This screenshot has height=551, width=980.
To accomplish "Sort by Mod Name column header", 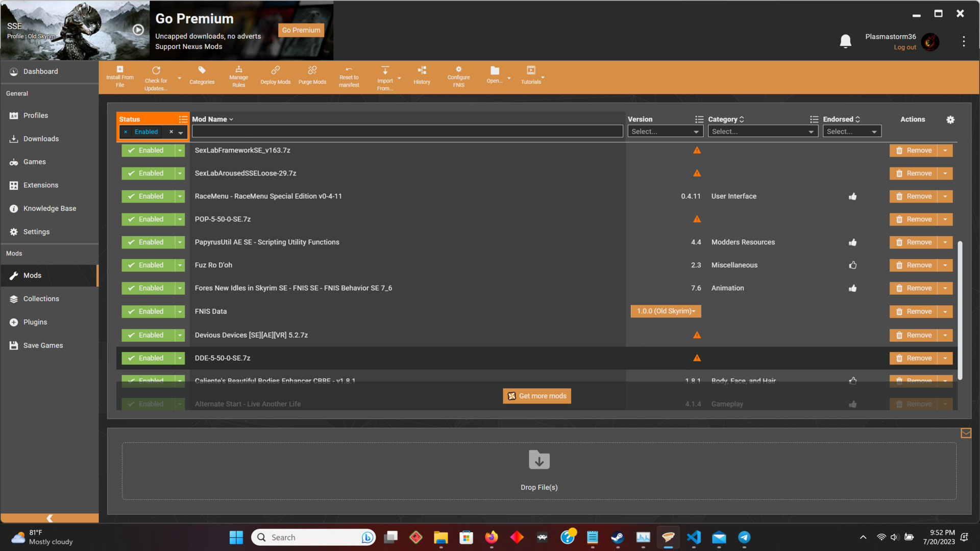I will pyautogui.click(x=212, y=119).
